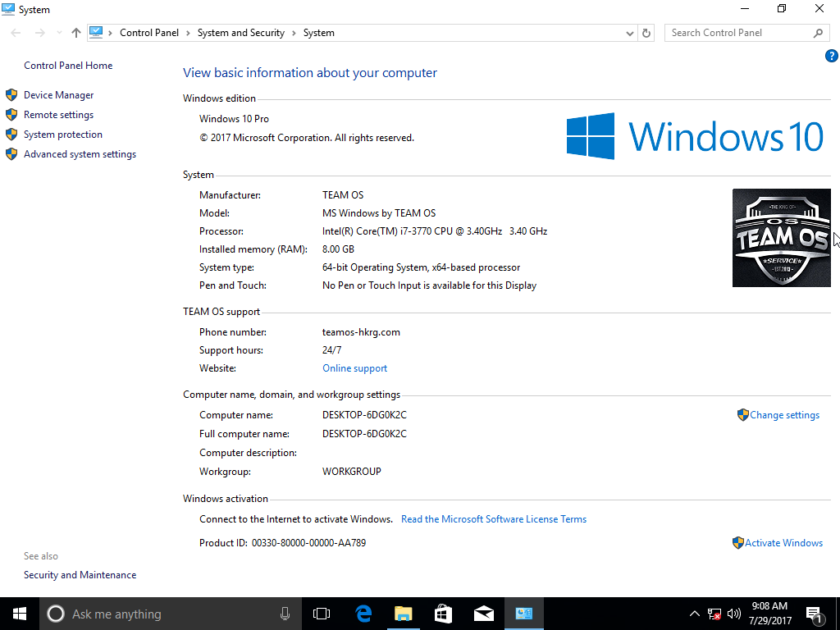Image resolution: width=840 pixels, height=630 pixels.
Task: Expand chevron after Control Panel breadcrumb
Action: pyautogui.click(x=188, y=33)
